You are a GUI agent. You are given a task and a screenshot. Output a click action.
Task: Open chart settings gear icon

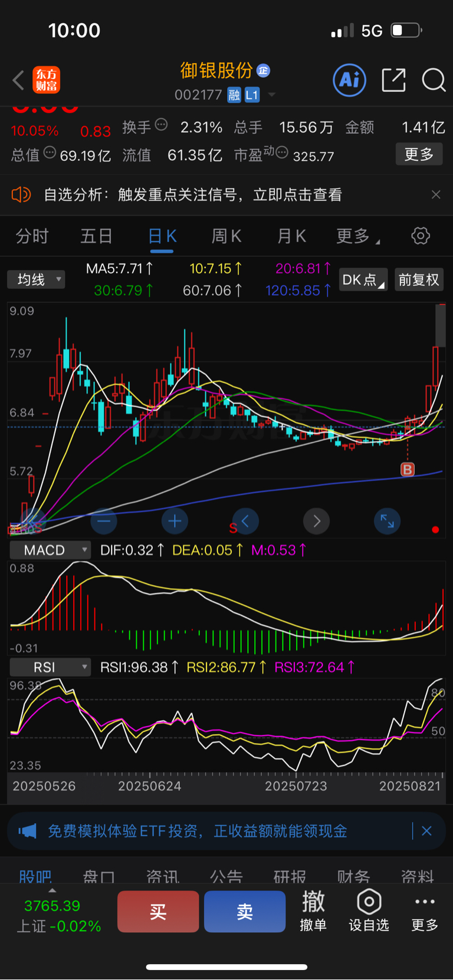(421, 236)
